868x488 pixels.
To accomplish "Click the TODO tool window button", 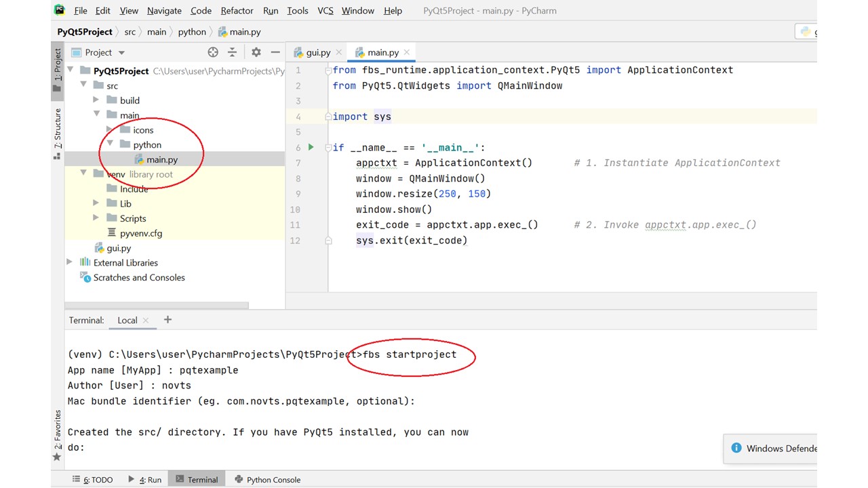I will (x=93, y=479).
